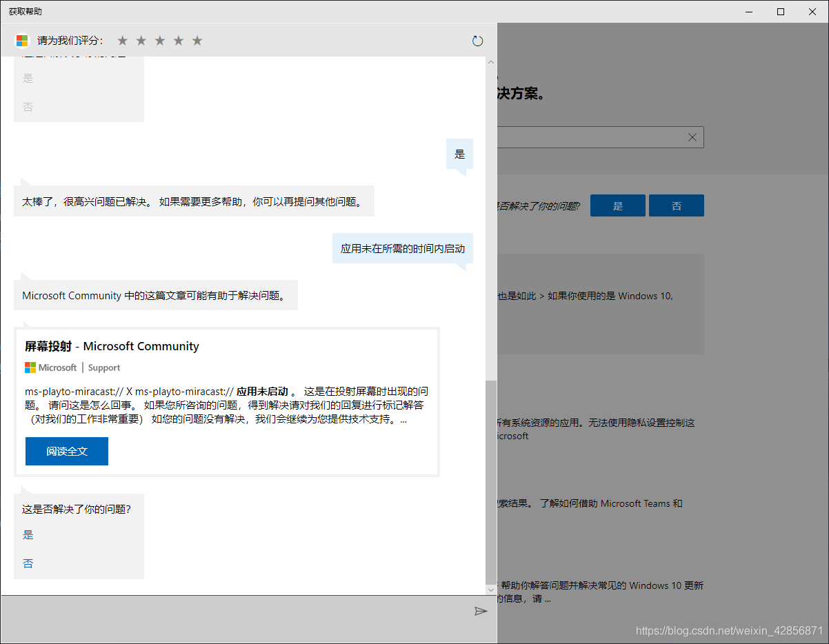Clear the search box using the X icon

pyautogui.click(x=692, y=137)
